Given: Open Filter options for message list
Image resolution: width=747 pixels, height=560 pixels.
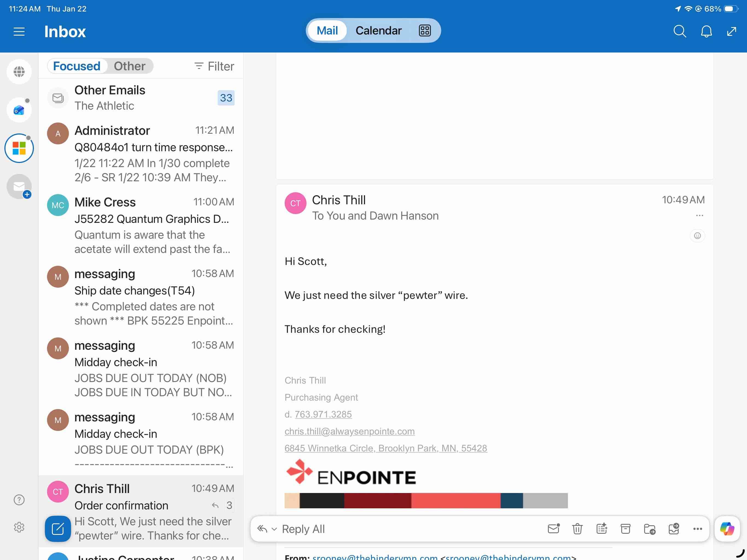Looking at the screenshot, I should click(214, 66).
